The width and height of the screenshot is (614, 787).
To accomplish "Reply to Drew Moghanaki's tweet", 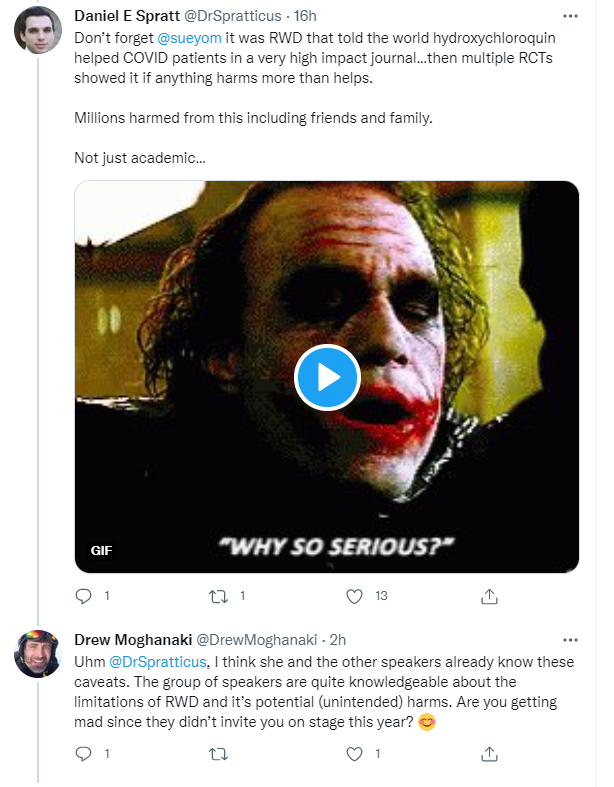I will click(x=83, y=753).
